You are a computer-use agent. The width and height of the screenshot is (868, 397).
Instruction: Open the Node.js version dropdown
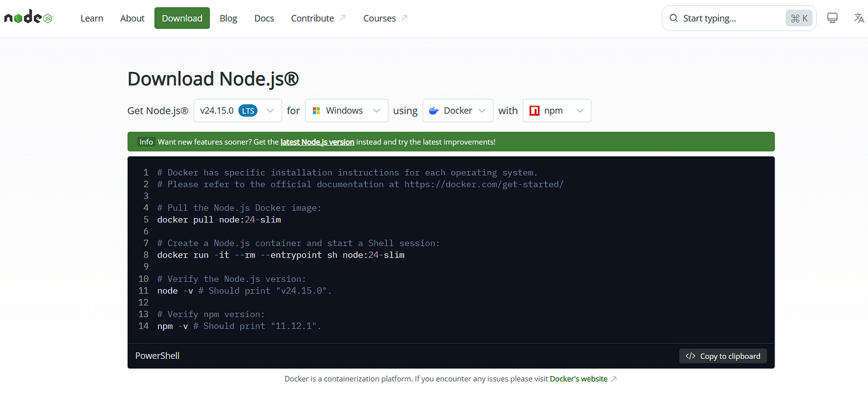pyautogui.click(x=238, y=111)
